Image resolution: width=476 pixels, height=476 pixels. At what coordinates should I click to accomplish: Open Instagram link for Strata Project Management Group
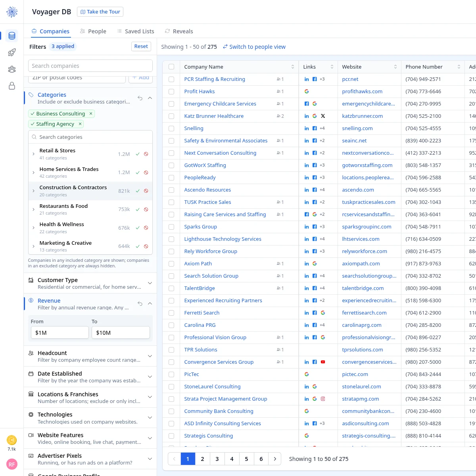(x=323, y=399)
